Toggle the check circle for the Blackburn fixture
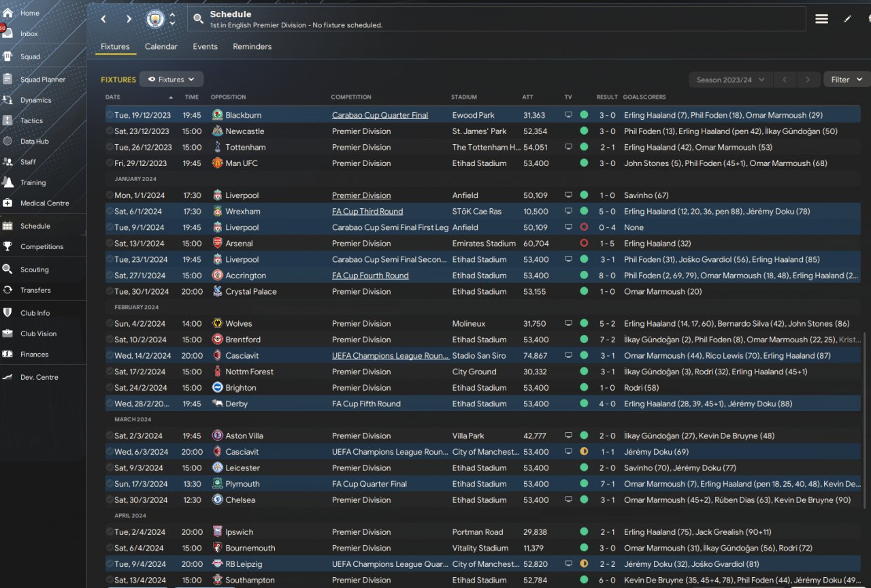This screenshot has height=588, width=871. click(x=110, y=115)
